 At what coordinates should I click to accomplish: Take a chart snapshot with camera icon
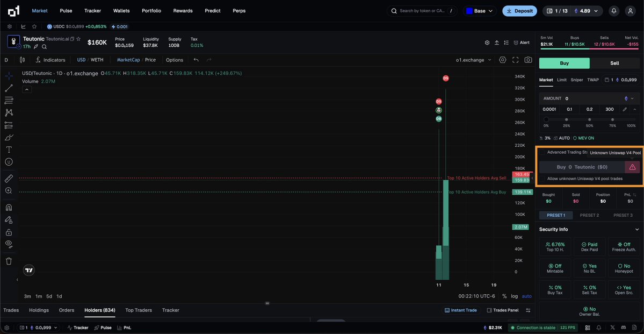coord(528,60)
